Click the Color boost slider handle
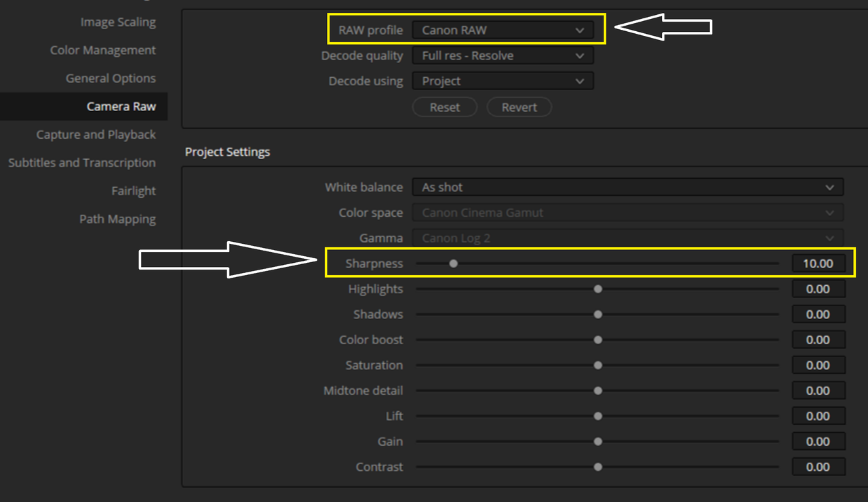 [597, 340]
